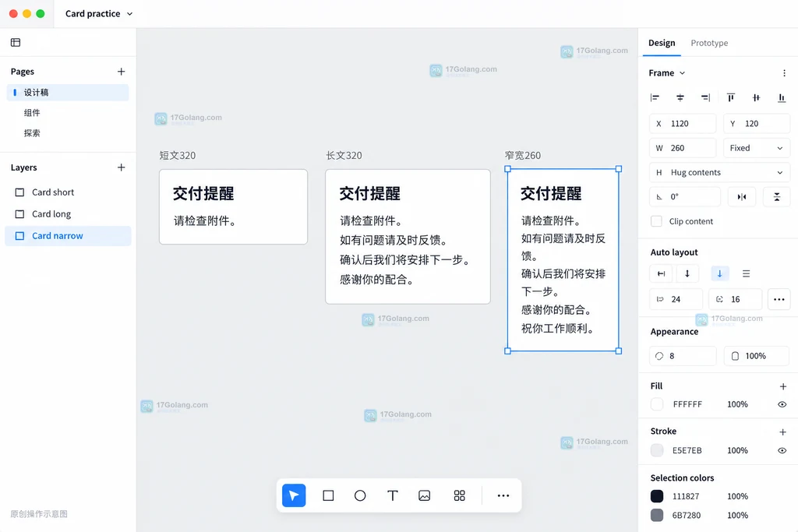This screenshot has height=532, width=798.
Task: Add a new layer with plus icon
Action: 121,167
